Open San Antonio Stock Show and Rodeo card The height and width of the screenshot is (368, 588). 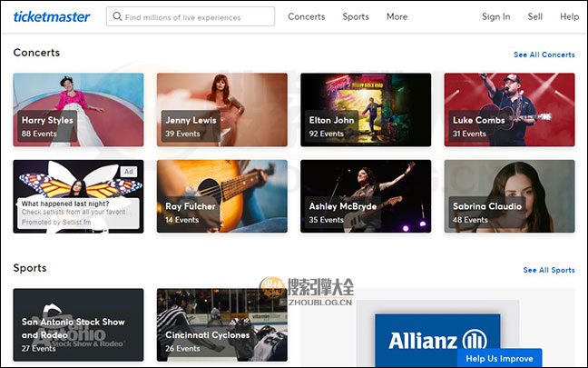pos(78,324)
